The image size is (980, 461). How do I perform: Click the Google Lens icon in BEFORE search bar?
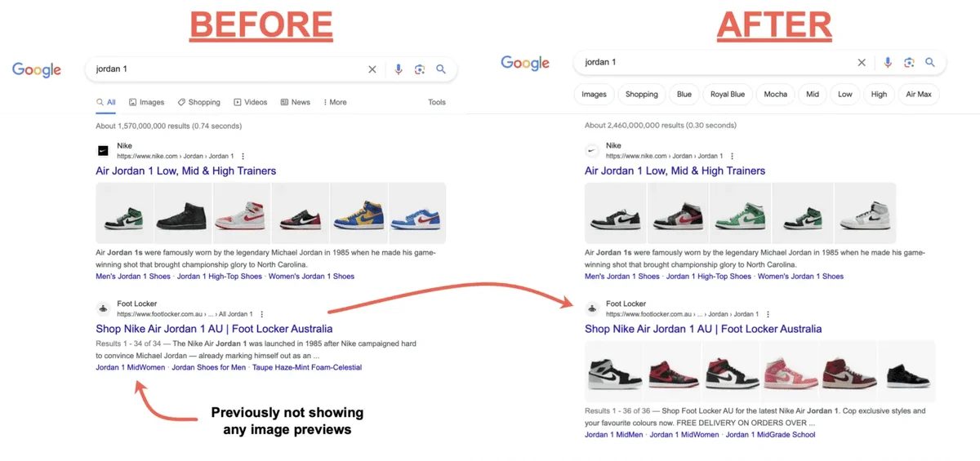click(x=419, y=69)
